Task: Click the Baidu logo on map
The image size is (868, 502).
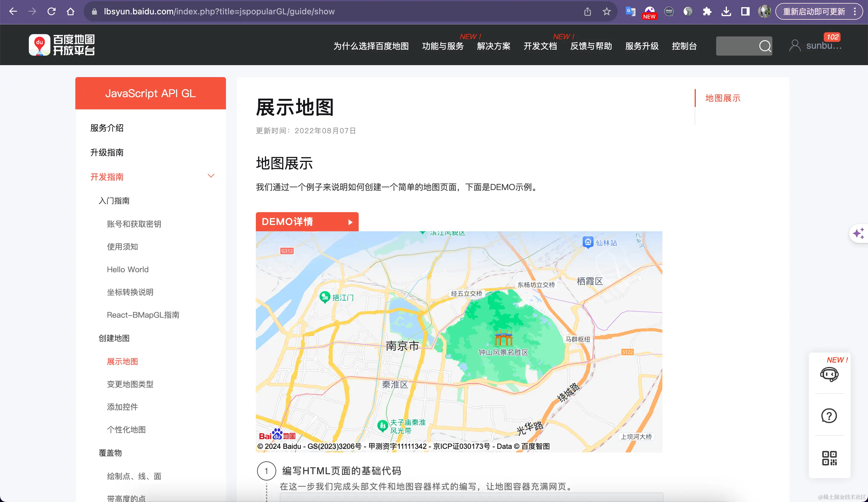Action: [277, 434]
